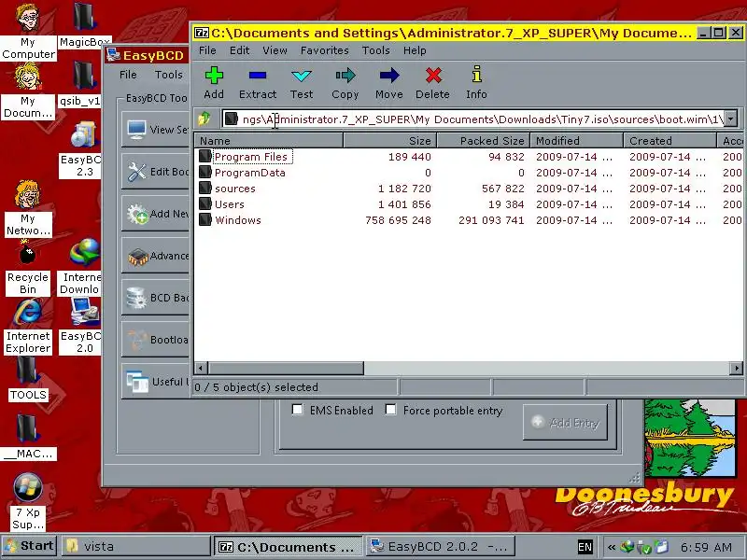Select the sources folder icon
This screenshot has height=560, width=747.
tap(205, 188)
